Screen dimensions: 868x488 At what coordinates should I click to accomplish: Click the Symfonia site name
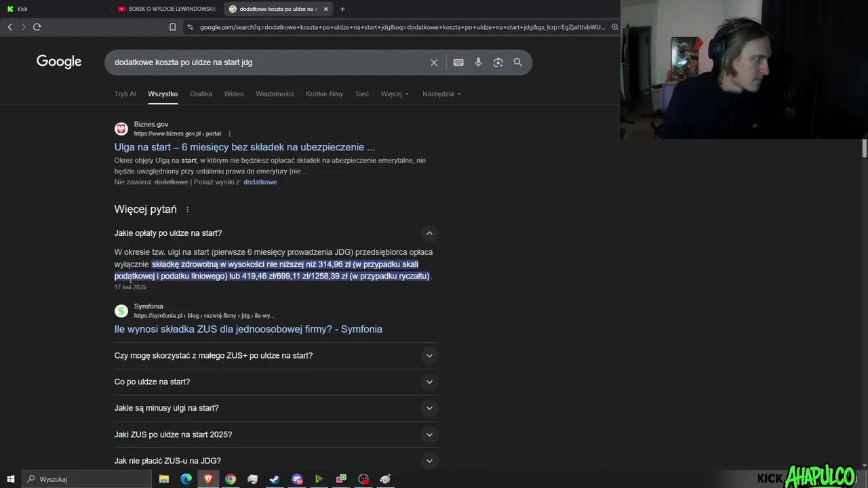(149, 306)
